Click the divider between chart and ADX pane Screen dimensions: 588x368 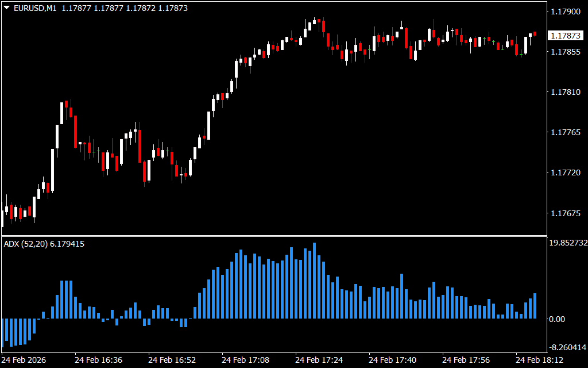point(273,236)
